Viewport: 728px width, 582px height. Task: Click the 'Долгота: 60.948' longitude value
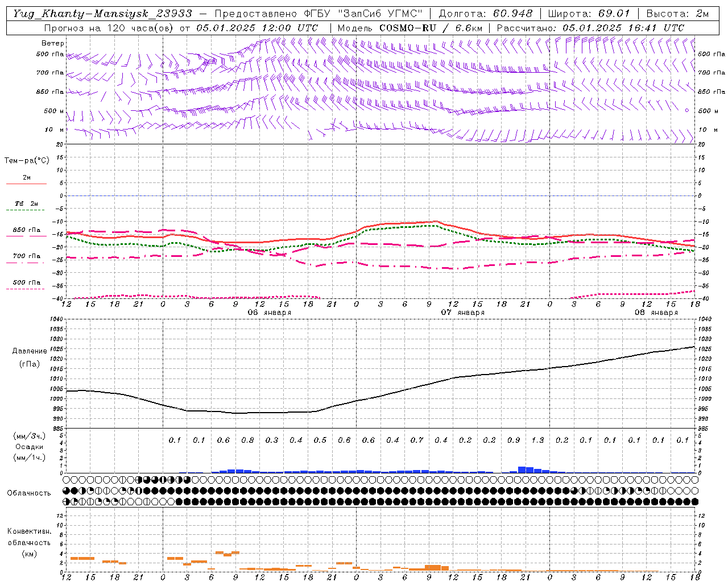[486, 14]
